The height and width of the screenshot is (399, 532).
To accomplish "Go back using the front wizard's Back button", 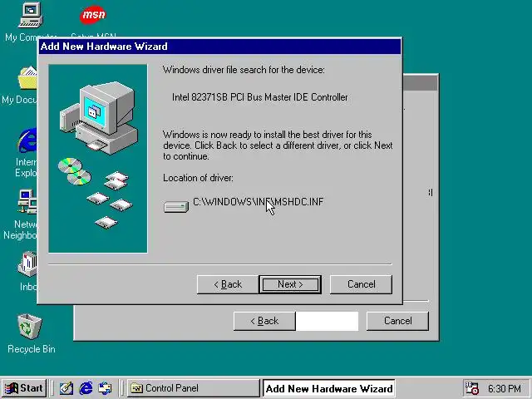I will [228, 284].
